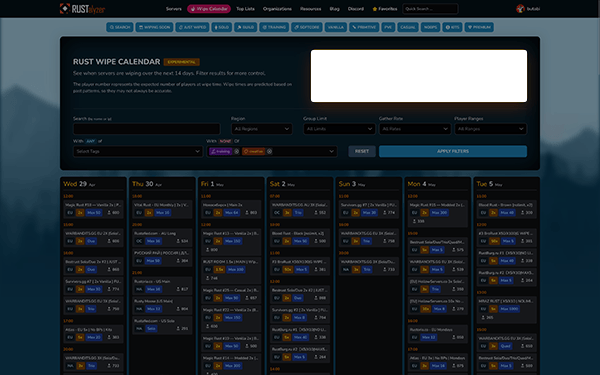Click the Favorites star link

(385, 9)
